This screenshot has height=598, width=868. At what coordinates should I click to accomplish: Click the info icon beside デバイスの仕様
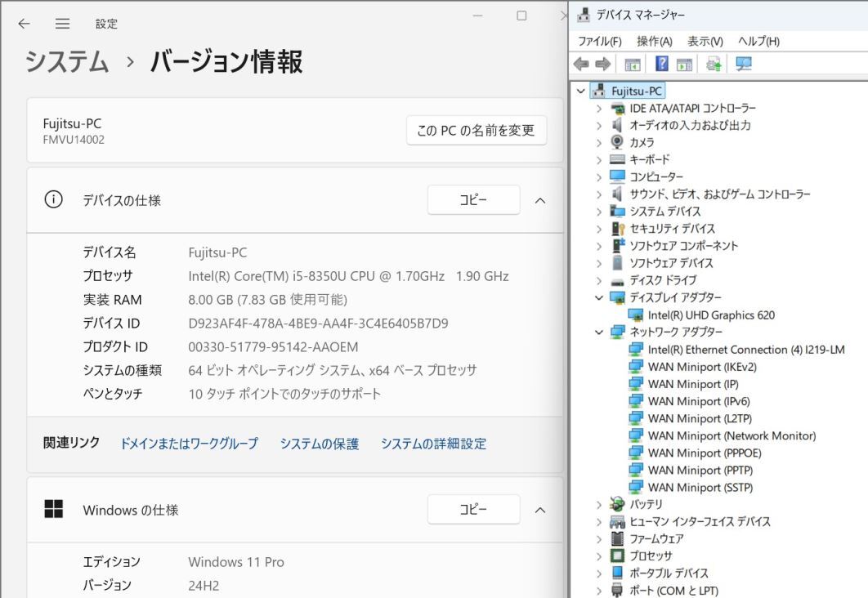click(53, 199)
